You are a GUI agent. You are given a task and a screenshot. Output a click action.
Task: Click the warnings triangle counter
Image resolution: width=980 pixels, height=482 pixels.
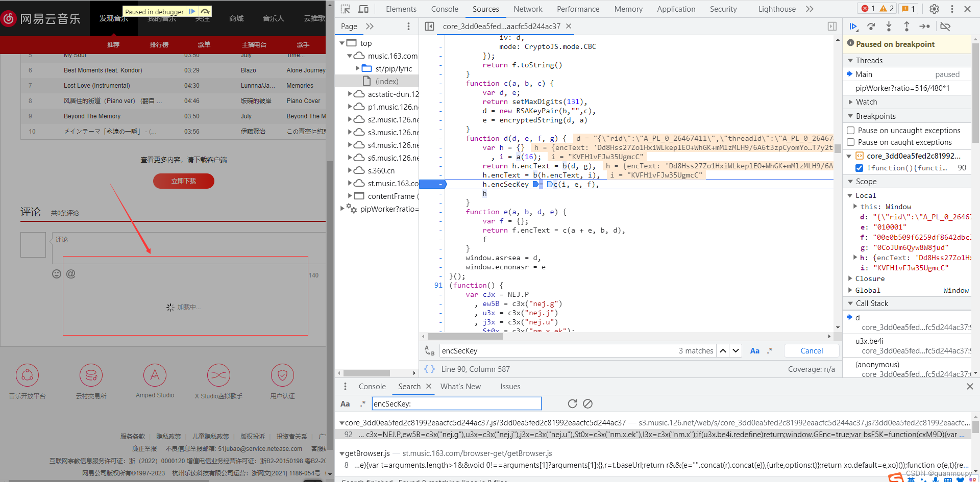(x=887, y=9)
